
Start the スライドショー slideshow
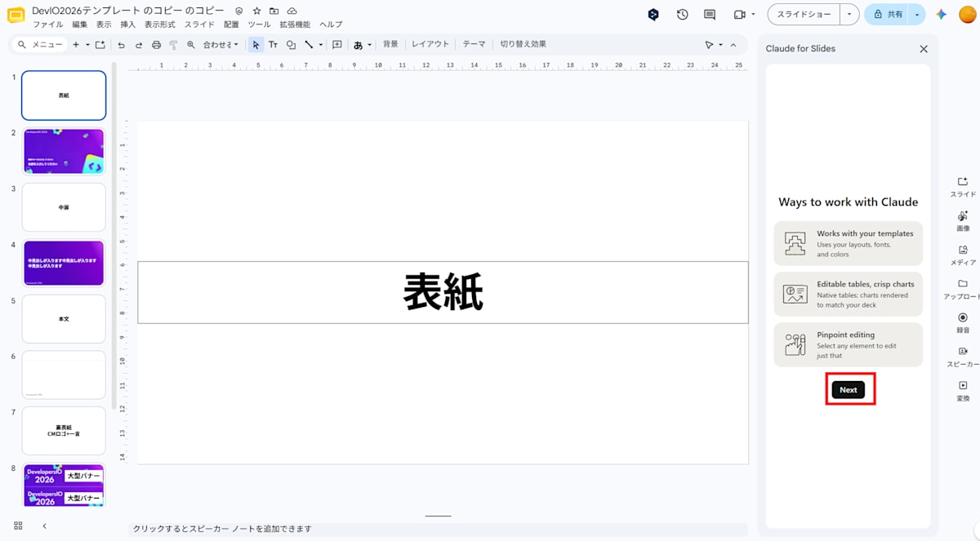(x=804, y=15)
